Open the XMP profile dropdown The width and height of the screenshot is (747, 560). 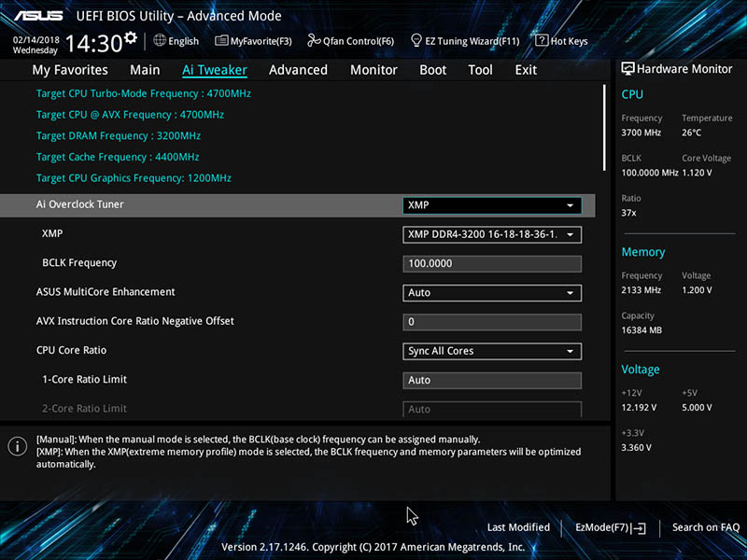point(492,234)
